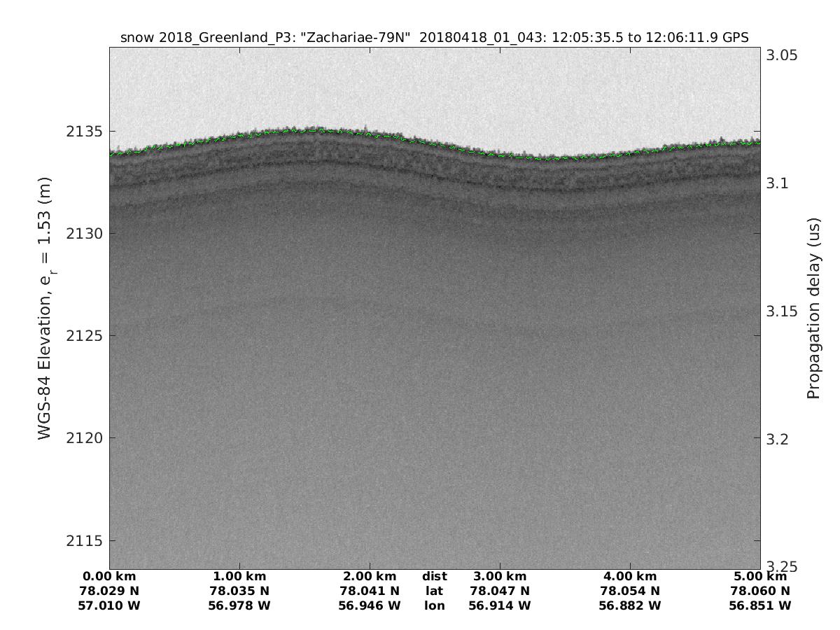Select longitude value 56.946 W

[x=370, y=605]
